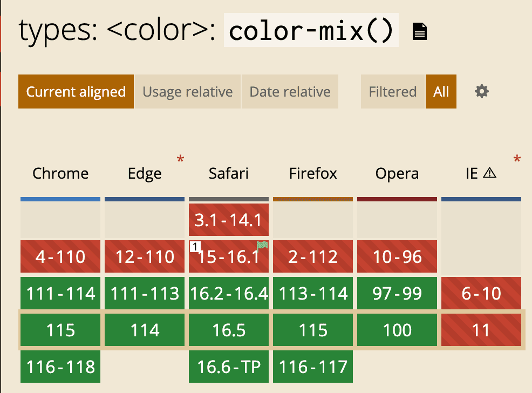
Task: Open the settings gear icon
Action: click(x=481, y=92)
